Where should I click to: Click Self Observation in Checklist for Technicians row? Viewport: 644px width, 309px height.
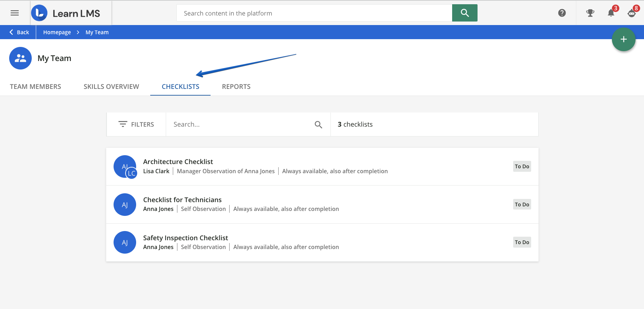click(203, 209)
